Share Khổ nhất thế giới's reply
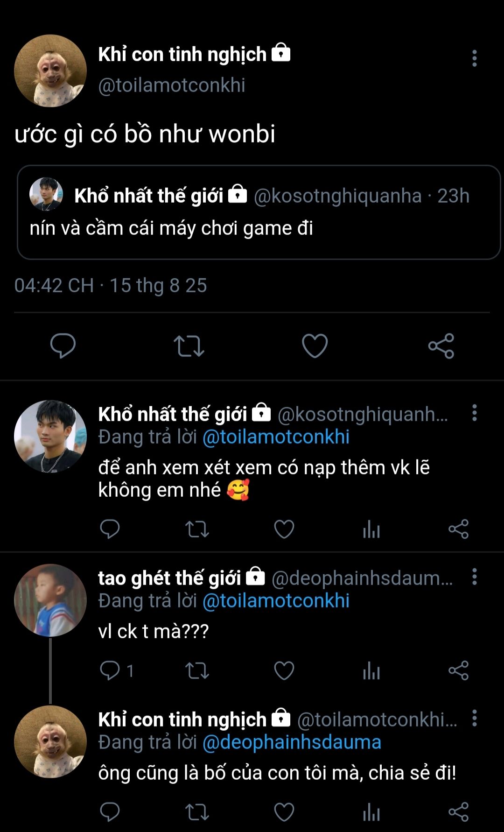 (458, 529)
